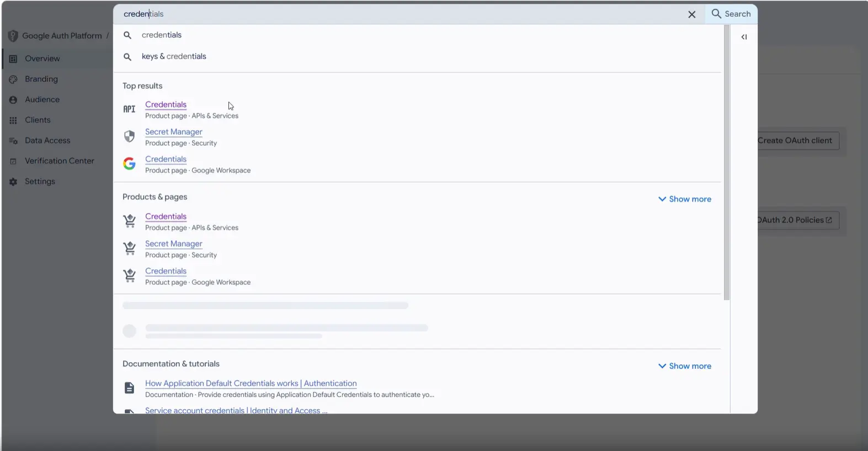Open top result Credentials under APIs & Services

pyautogui.click(x=166, y=104)
